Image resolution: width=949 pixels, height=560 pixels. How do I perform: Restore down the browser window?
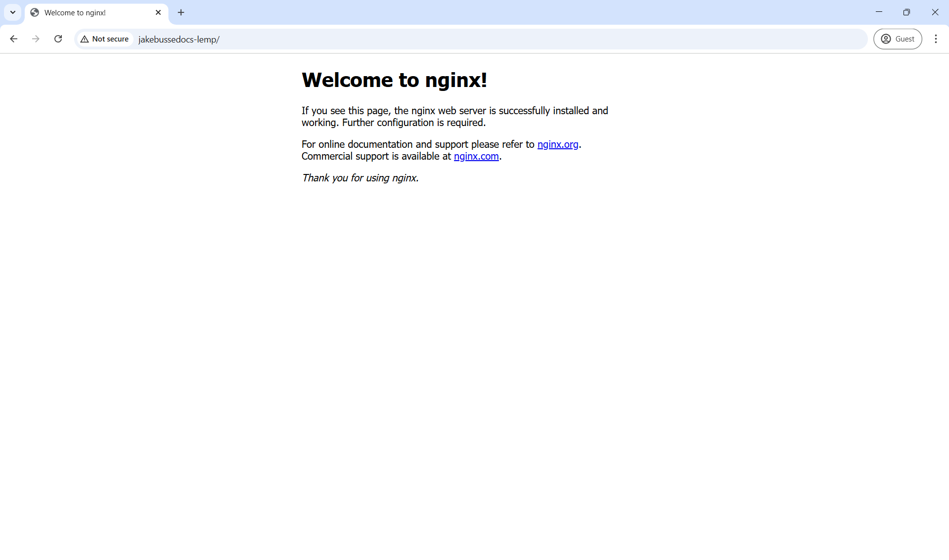pos(907,12)
